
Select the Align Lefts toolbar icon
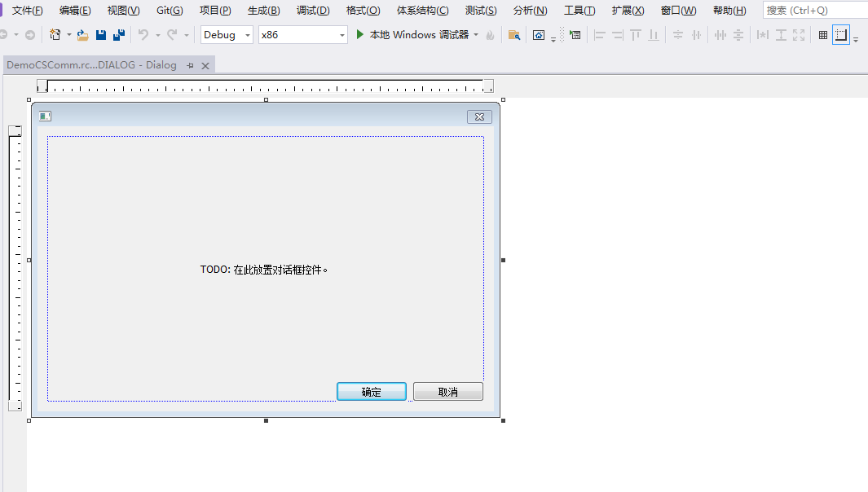601,35
